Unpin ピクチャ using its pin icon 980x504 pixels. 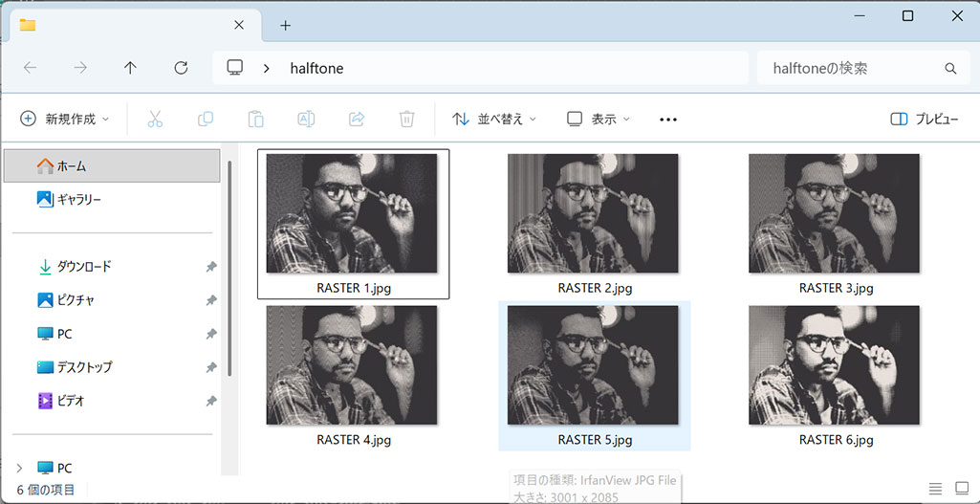coord(211,300)
